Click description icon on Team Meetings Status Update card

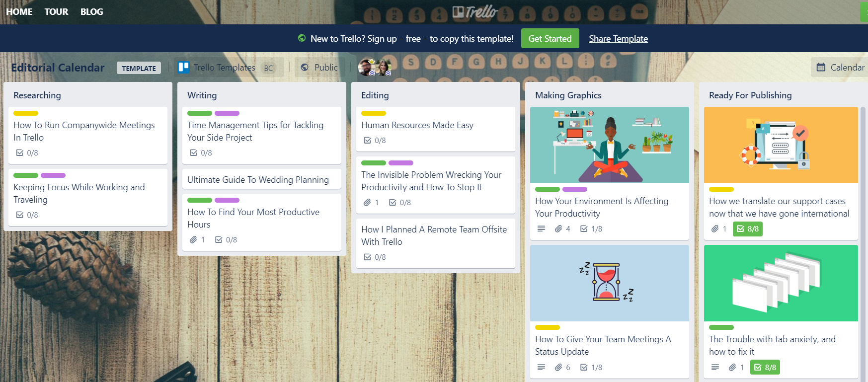[541, 368]
